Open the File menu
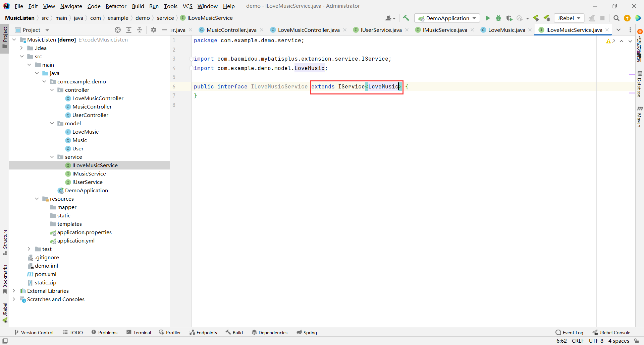 [x=19, y=6]
